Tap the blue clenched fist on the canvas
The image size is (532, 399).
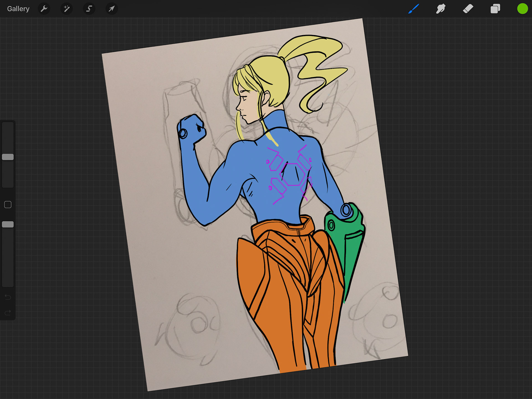pyautogui.click(x=192, y=129)
